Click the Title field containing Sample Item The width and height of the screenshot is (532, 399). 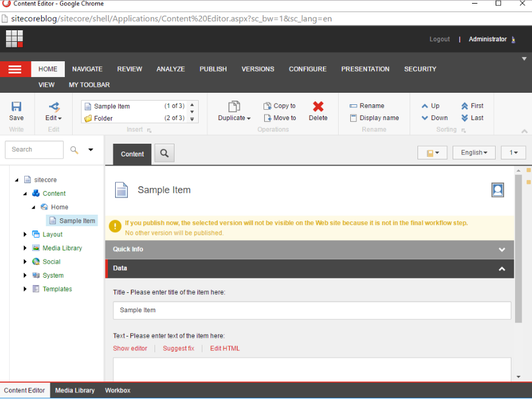click(312, 310)
